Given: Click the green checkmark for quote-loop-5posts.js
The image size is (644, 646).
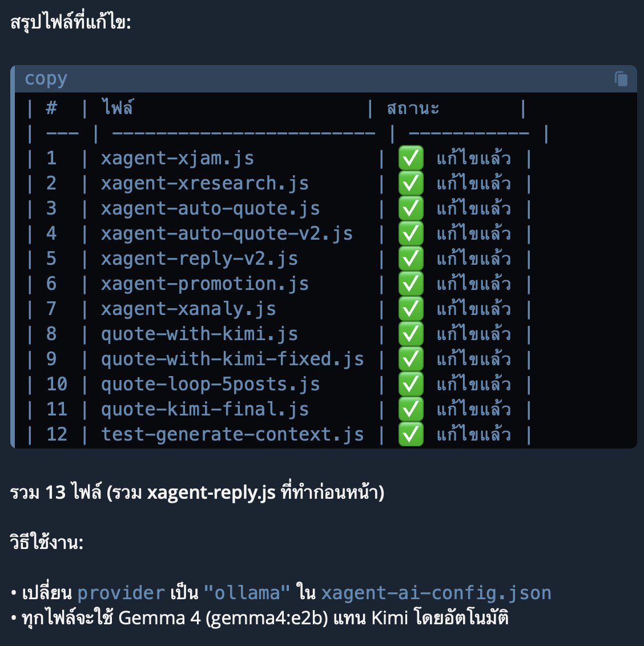Looking at the screenshot, I should 410,384.
